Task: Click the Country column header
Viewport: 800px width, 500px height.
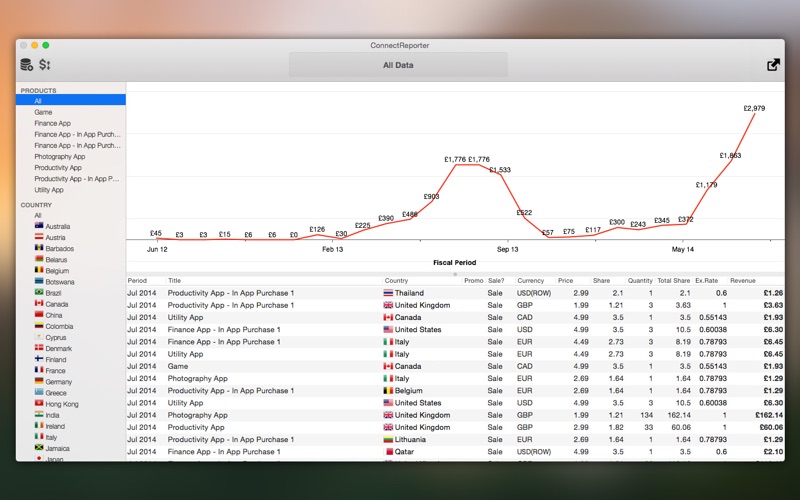Action: tap(397, 281)
